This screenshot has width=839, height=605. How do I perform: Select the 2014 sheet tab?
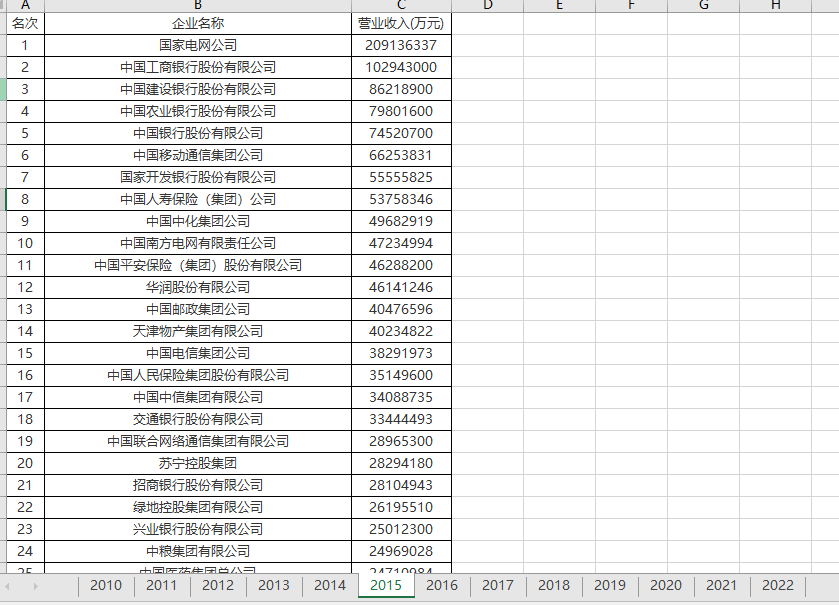click(x=330, y=585)
